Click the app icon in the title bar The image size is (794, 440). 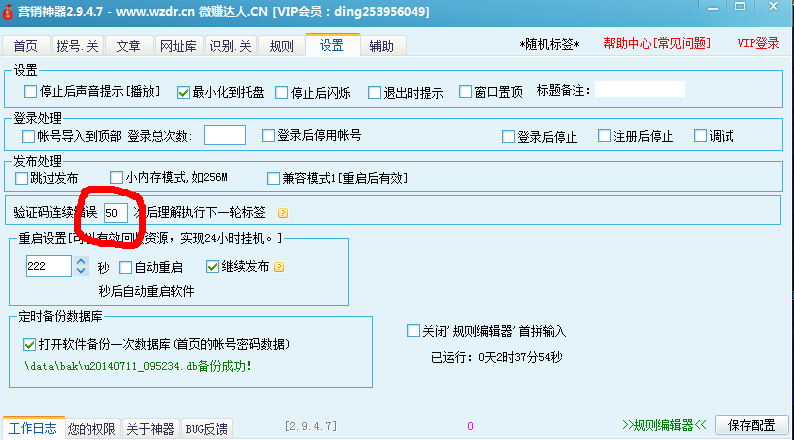click(9, 11)
